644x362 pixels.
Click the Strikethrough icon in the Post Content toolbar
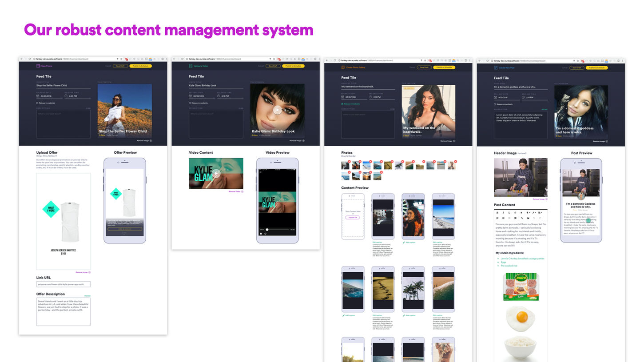tap(515, 213)
